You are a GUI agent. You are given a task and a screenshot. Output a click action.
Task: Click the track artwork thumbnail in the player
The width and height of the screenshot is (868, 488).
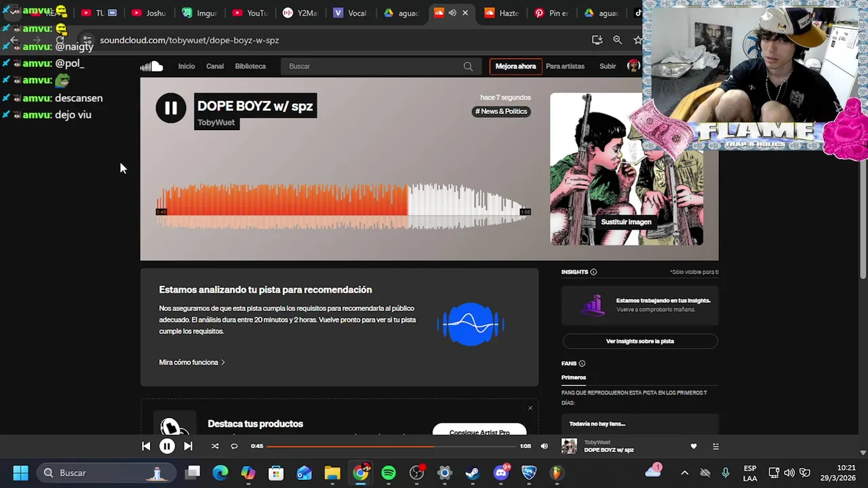point(569,446)
